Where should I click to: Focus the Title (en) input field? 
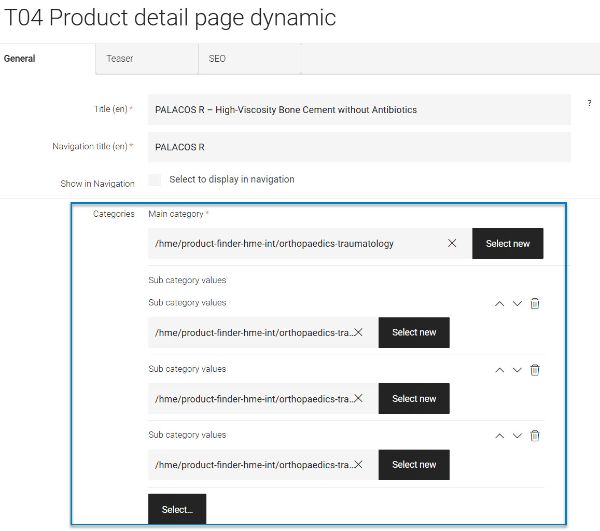click(359, 110)
